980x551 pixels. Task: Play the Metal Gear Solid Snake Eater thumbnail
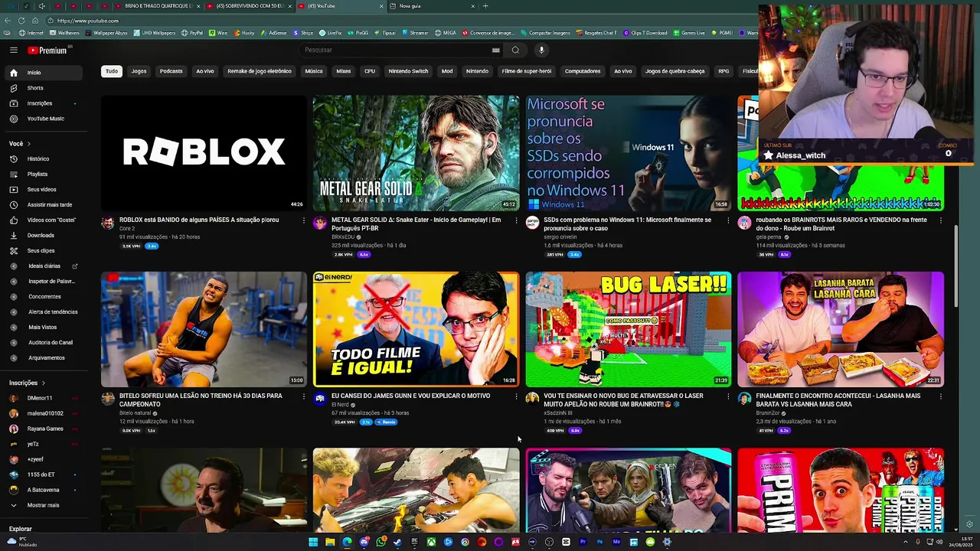click(x=416, y=153)
